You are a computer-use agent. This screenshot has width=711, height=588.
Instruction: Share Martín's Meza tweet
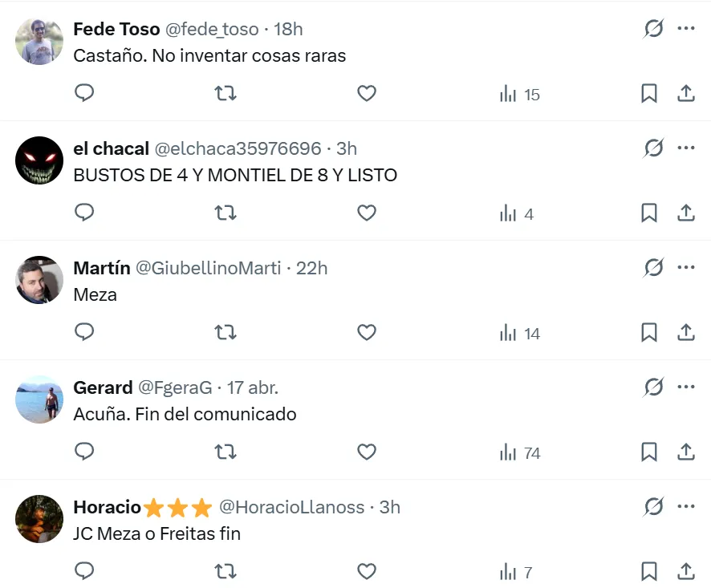pyautogui.click(x=686, y=333)
